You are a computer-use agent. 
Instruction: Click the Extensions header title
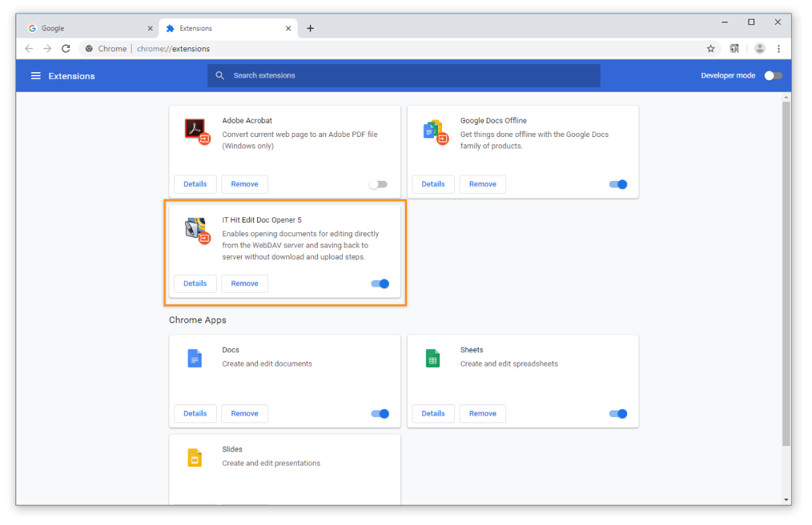pos(72,76)
